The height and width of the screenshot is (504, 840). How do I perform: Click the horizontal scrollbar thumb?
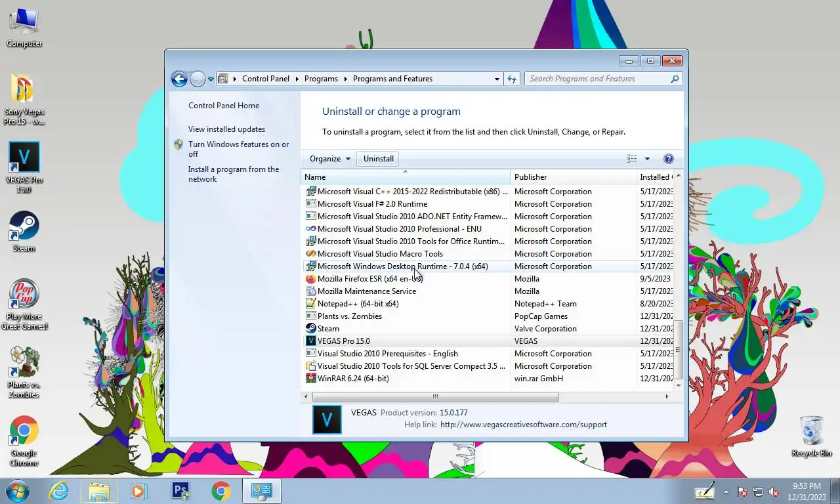coord(436,396)
